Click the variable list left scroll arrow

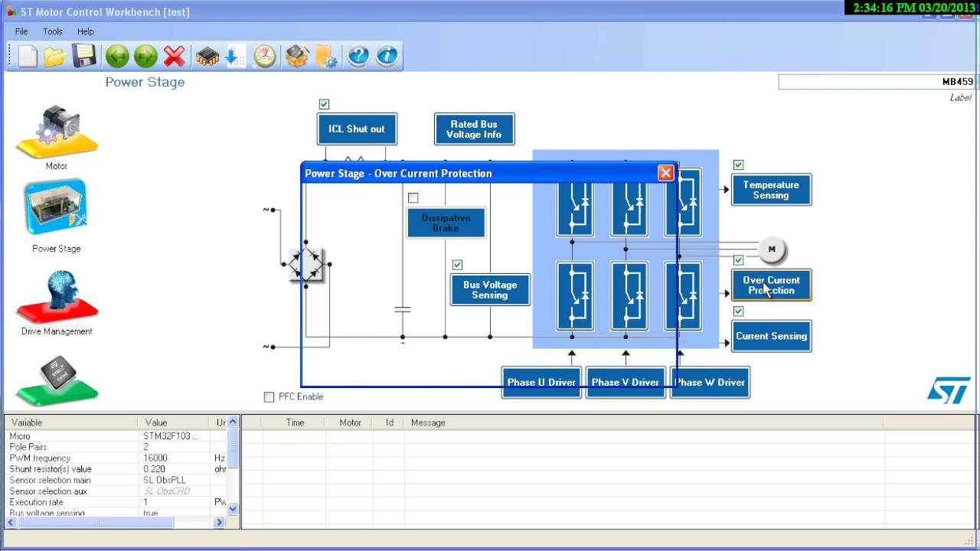pos(11,522)
